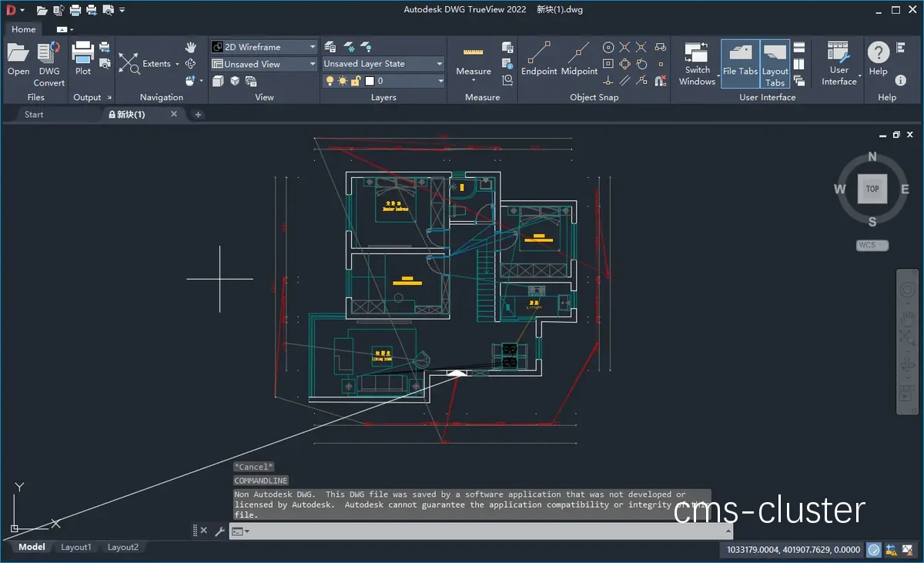Open the Help button in the ribbon
The image size is (924, 563).
(879, 59)
